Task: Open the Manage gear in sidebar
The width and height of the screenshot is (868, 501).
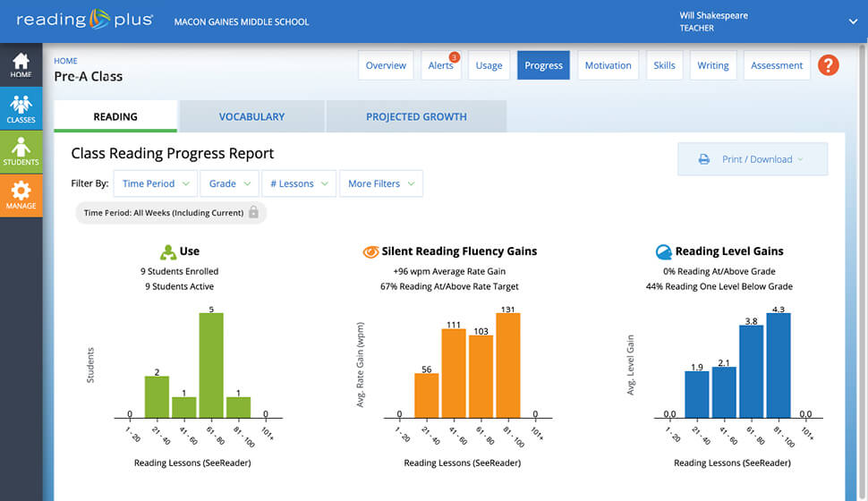Action: [x=21, y=195]
